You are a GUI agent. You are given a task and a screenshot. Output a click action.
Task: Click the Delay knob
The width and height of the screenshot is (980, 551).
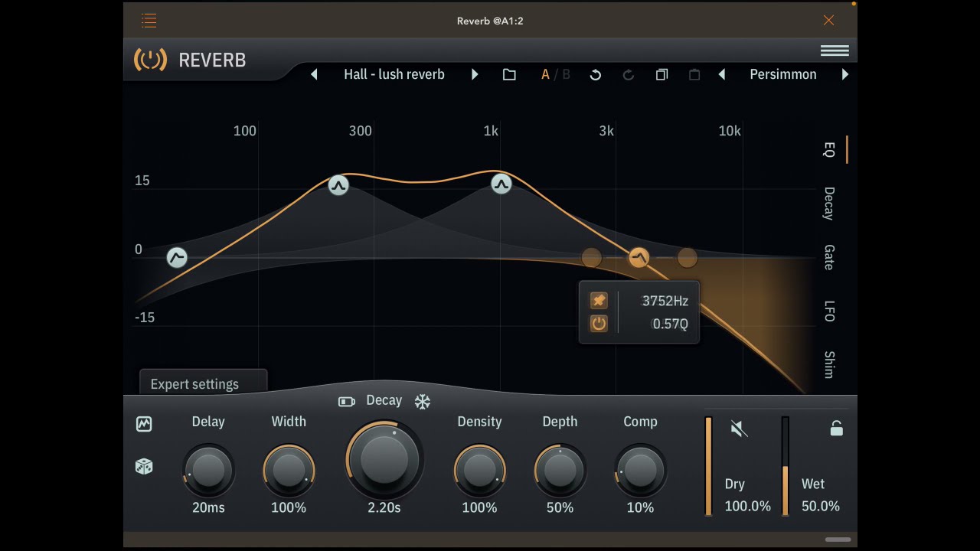pyautogui.click(x=208, y=470)
